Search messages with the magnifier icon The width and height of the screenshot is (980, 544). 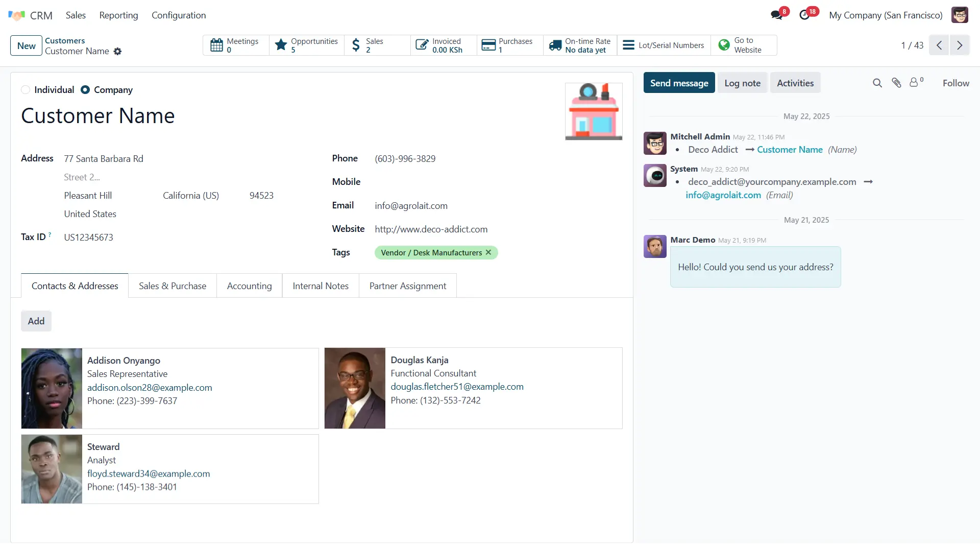[877, 83]
